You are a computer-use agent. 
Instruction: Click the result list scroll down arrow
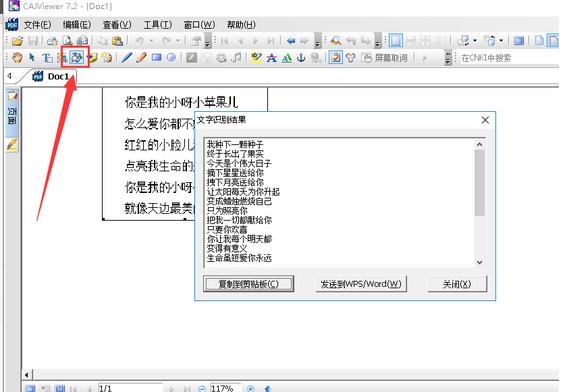tap(479, 262)
